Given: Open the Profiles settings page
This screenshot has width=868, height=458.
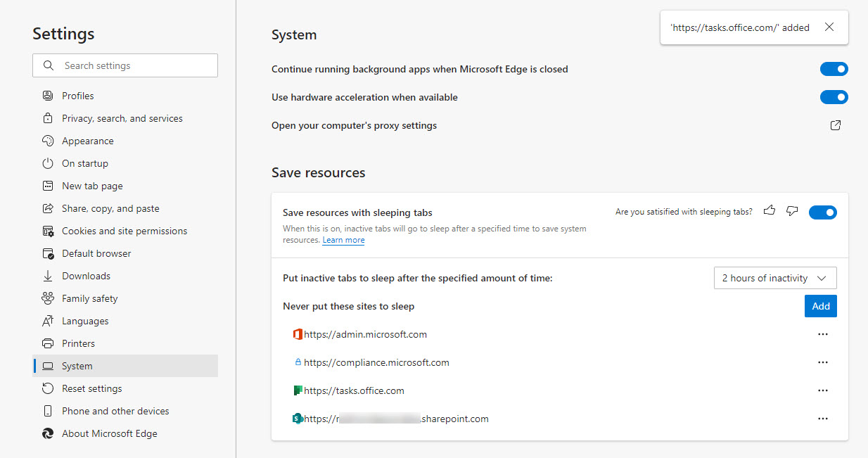Looking at the screenshot, I should pos(125,96).
